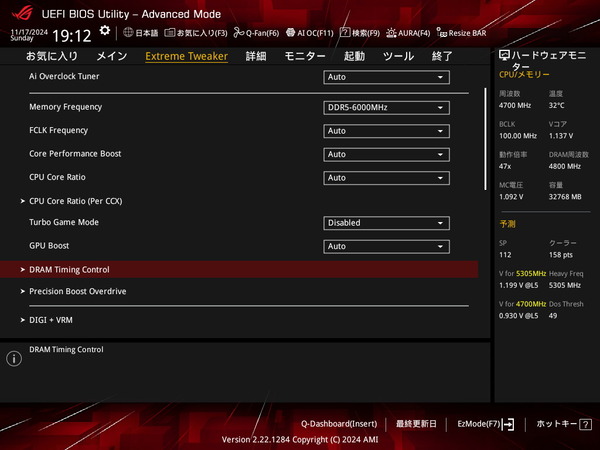Click CPU/メモリー section heading
Viewport: 600px width, 450px height.
524,75
